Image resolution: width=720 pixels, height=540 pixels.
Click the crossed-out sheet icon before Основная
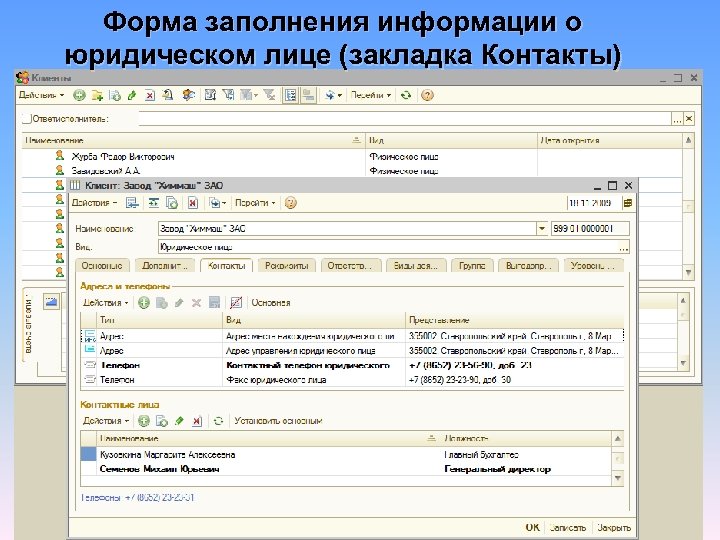[x=236, y=303]
